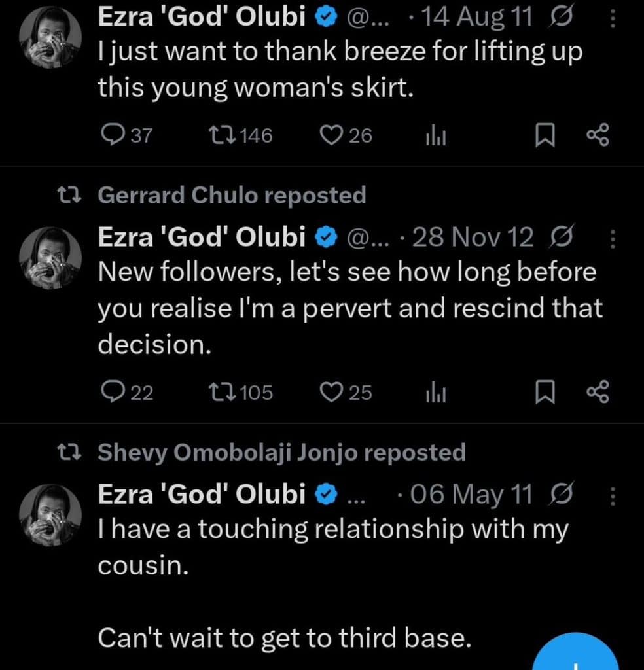The image size is (644, 670).
Task: Open more options on 14 Aug tweet
Action: click(613, 20)
